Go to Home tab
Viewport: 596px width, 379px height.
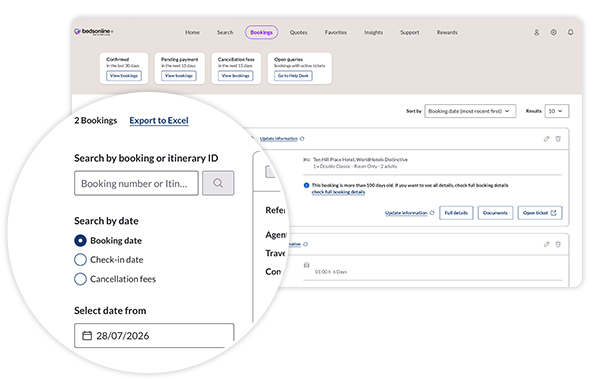(x=192, y=32)
